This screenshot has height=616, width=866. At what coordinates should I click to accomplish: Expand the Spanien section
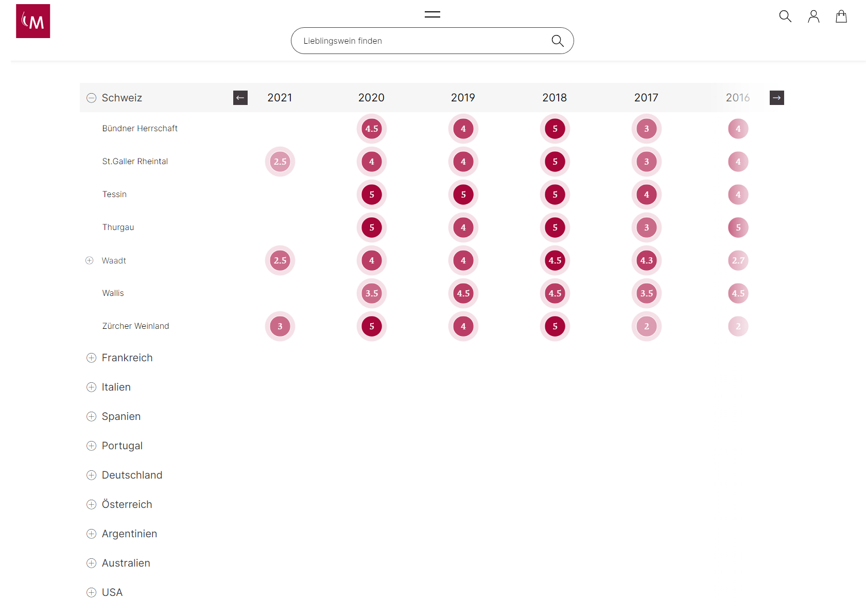coord(92,416)
